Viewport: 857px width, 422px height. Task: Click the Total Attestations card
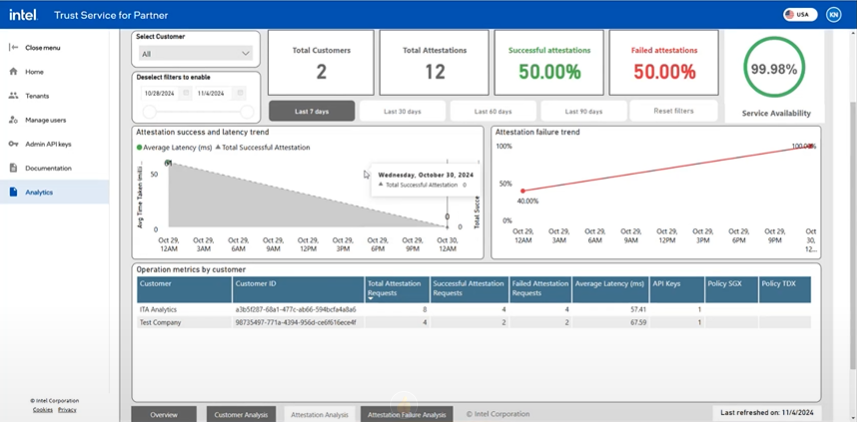435,62
